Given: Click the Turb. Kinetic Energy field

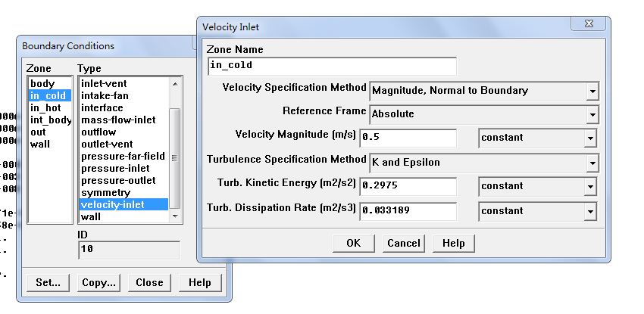Looking at the screenshot, I should (408, 186).
